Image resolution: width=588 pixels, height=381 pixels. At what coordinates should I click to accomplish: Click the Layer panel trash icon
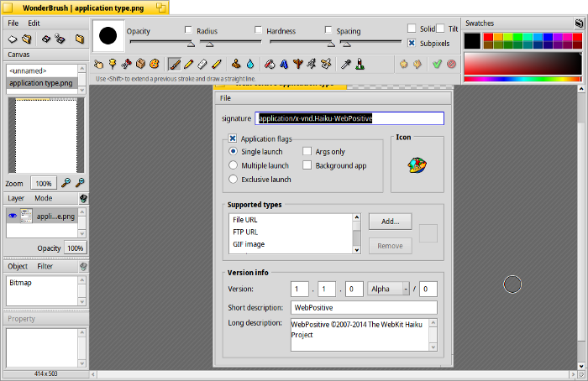[x=83, y=198]
